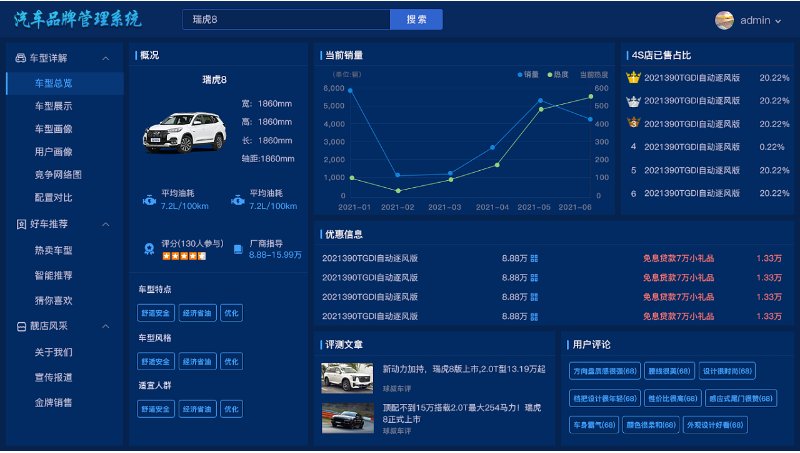The image size is (800, 453).
Task: Click 经济省油 tag under 车型特点
Action: [197, 313]
